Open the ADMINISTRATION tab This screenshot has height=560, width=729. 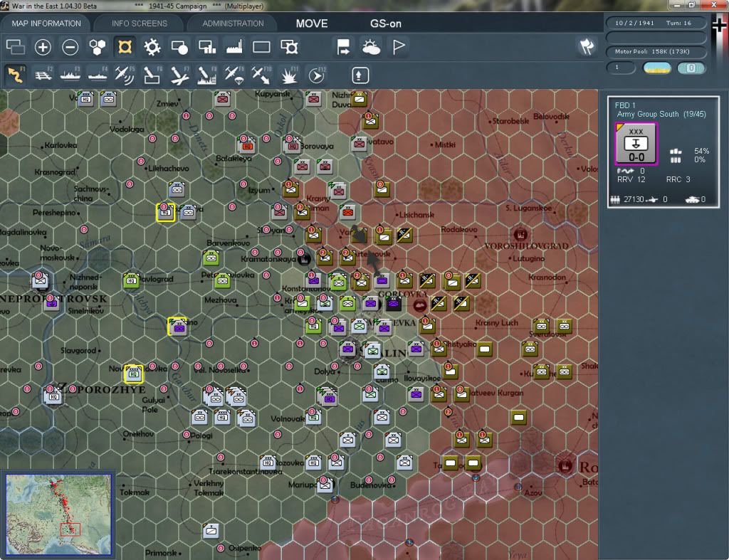(233, 23)
